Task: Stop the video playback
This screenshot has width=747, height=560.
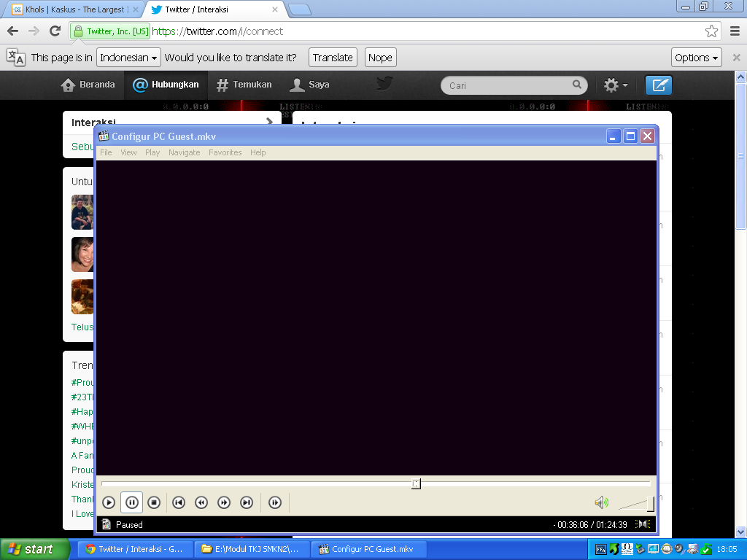Action: tap(154, 502)
